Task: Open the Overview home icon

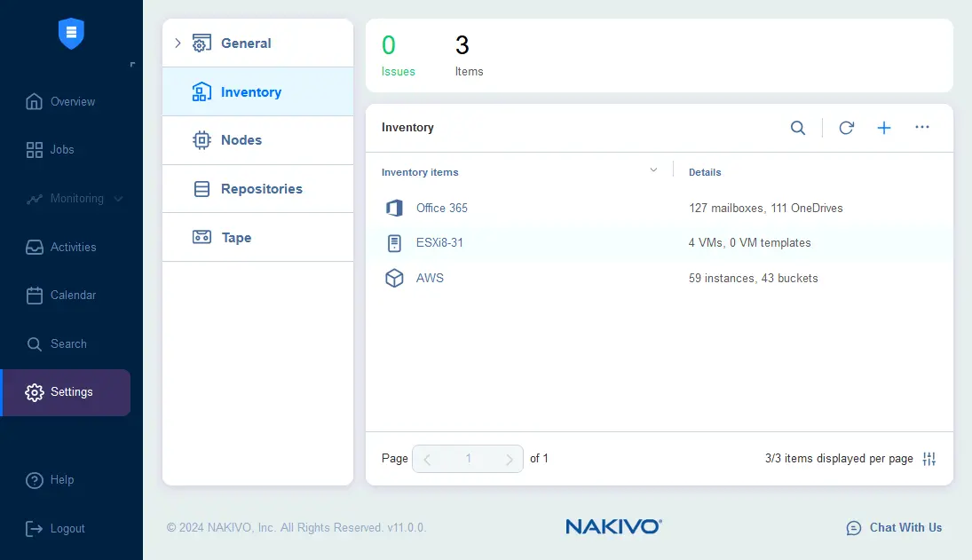Action: (x=34, y=101)
